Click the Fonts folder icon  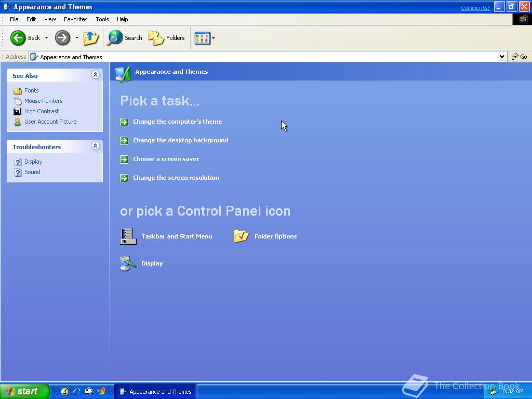coord(18,90)
